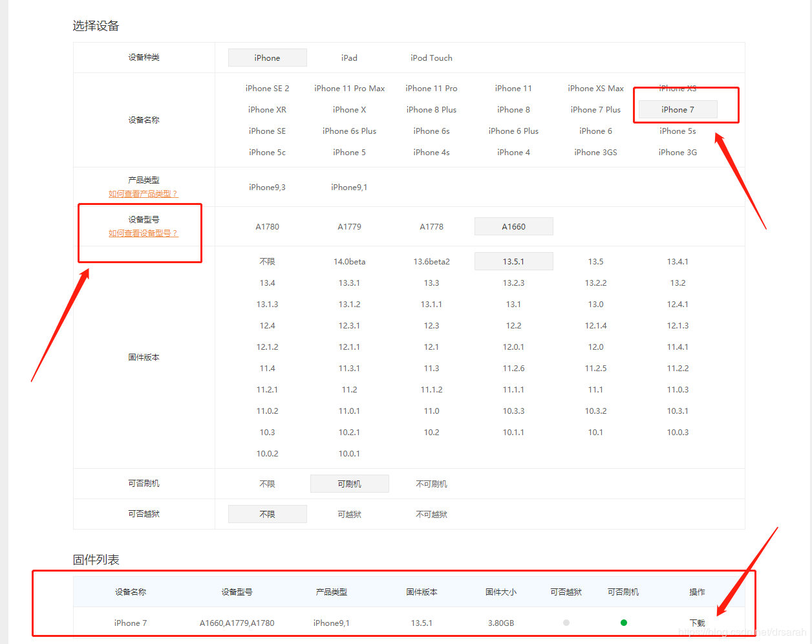Select firmware version 13.5
The width and height of the screenshot is (812, 644).
[595, 262]
